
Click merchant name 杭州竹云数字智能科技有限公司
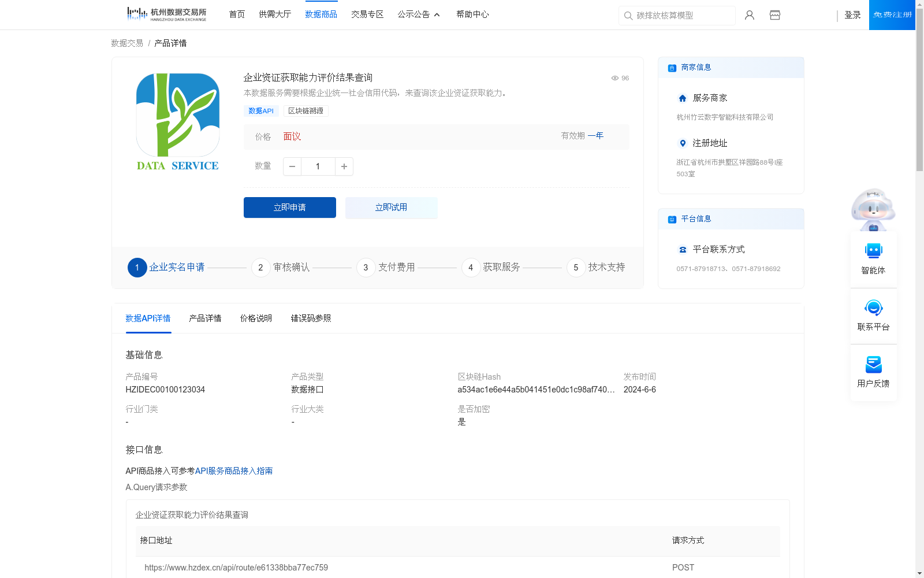point(725,117)
